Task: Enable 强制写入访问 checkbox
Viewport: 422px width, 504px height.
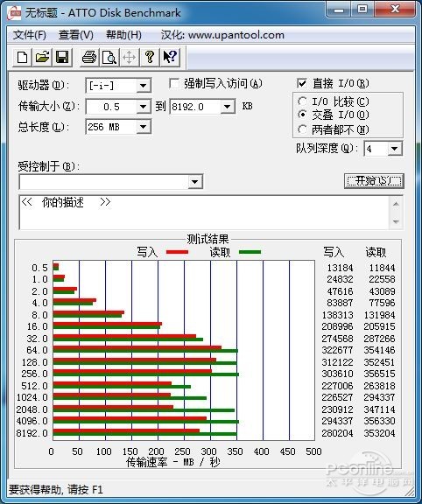Action: (x=174, y=84)
